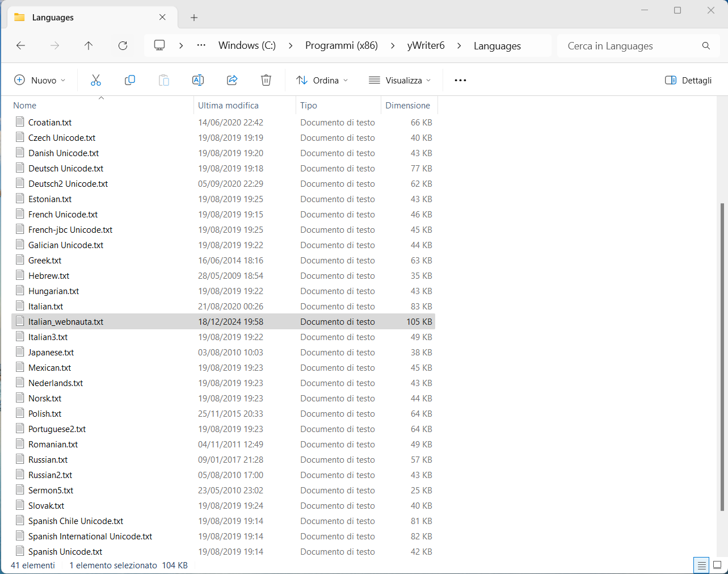The height and width of the screenshot is (574, 728).
Task: Open the Nuovo dropdown menu
Action: tap(40, 80)
